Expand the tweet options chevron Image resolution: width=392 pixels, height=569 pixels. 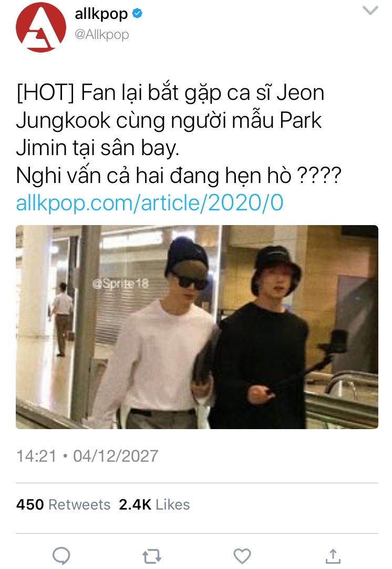(x=370, y=11)
